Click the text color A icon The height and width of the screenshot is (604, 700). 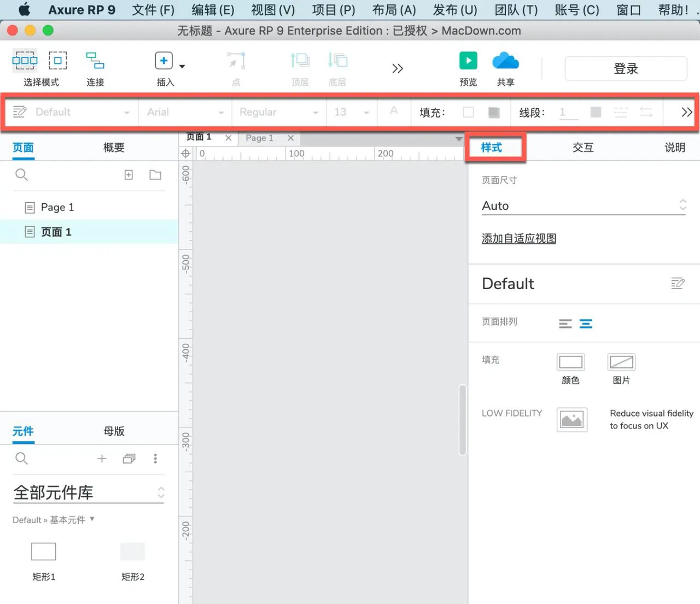click(394, 111)
